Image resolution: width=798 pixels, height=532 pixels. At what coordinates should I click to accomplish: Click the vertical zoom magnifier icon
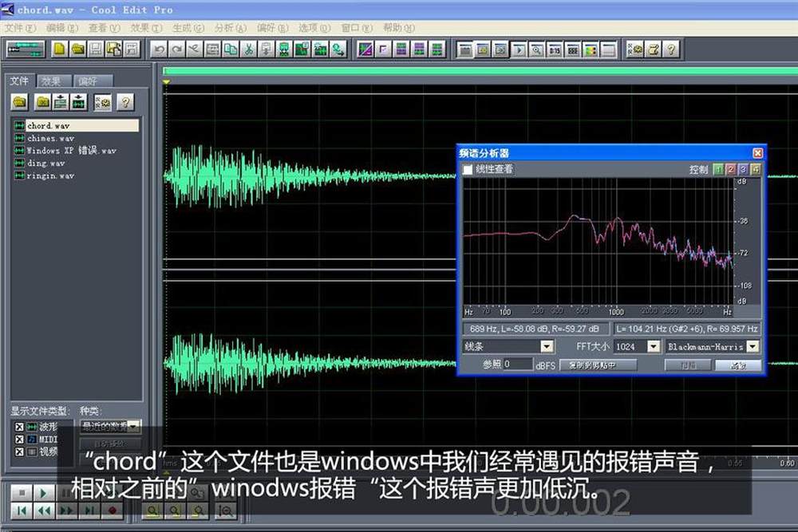coord(227,510)
